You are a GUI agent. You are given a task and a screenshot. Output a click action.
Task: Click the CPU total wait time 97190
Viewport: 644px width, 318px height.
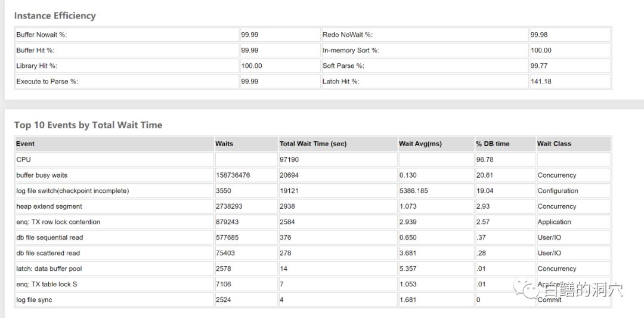pyautogui.click(x=289, y=160)
